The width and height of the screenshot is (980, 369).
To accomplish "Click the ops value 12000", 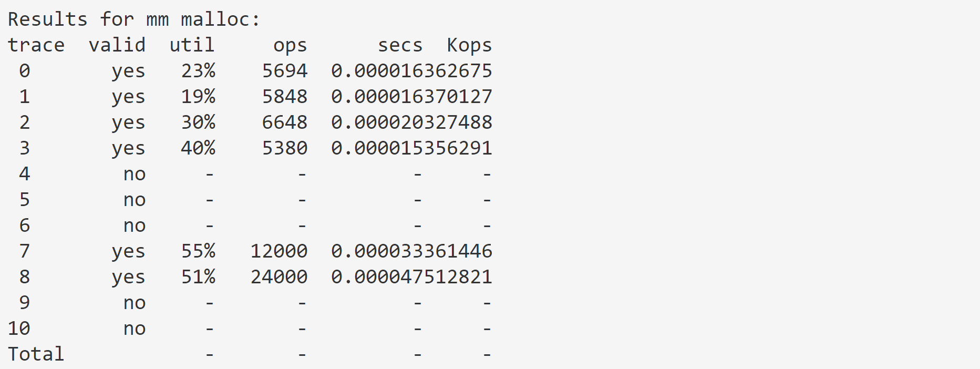I will coord(279,251).
